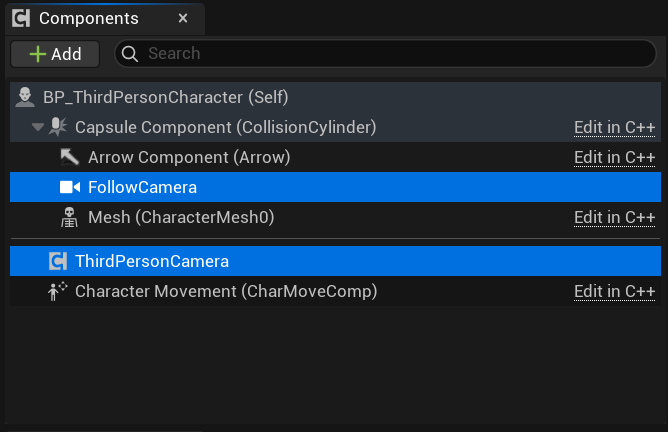The height and width of the screenshot is (432, 668).
Task: Switch to the Components tab
Action: click(x=89, y=18)
